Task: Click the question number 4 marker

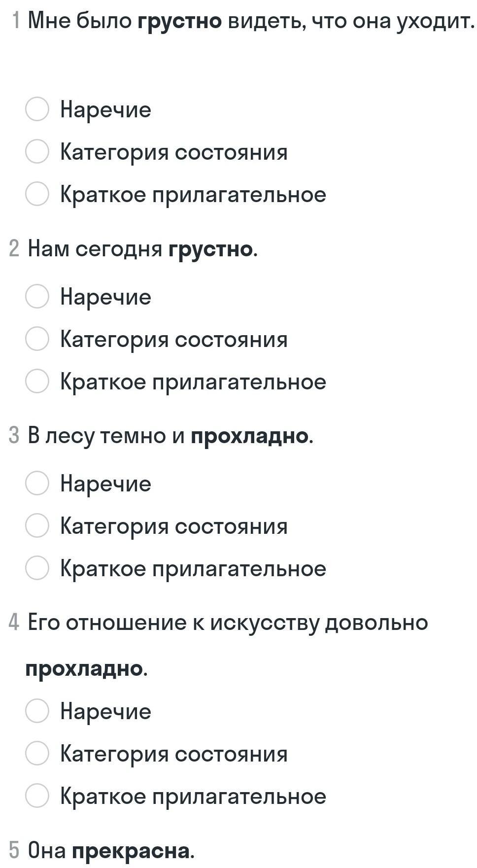Action: (x=14, y=623)
